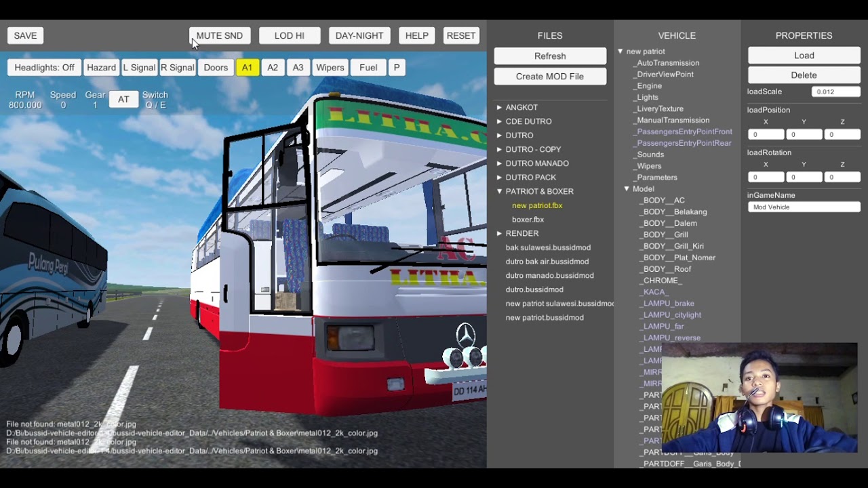Engage the P parking button
The height and width of the screenshot is (488, 868).
(x=397, y=68)
